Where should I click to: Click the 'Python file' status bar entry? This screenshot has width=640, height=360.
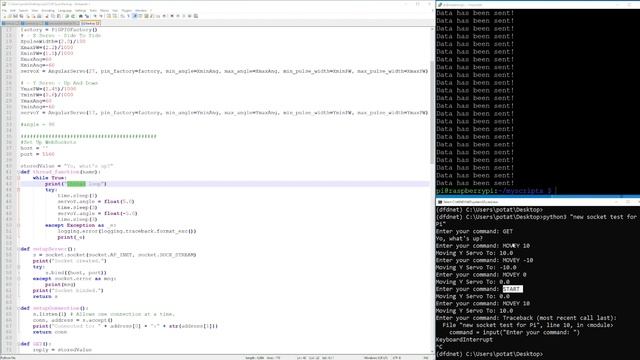click(x=8, y=358)
